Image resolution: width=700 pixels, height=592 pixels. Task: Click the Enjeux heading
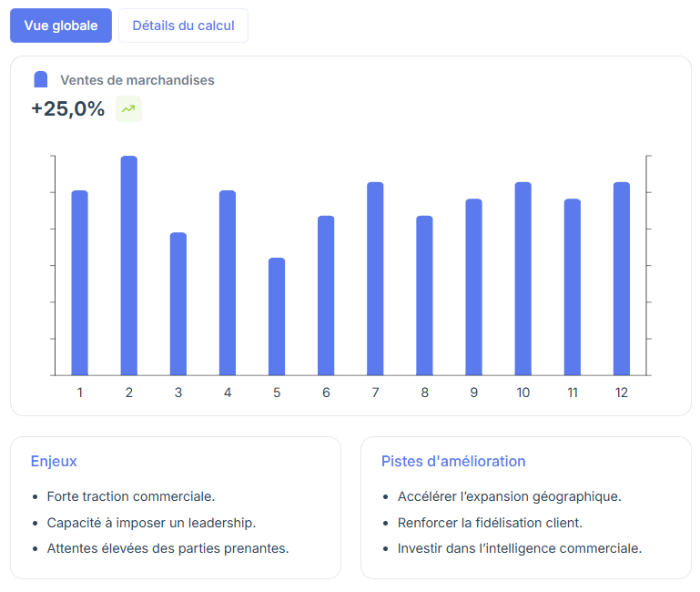[x=54, y=461]
